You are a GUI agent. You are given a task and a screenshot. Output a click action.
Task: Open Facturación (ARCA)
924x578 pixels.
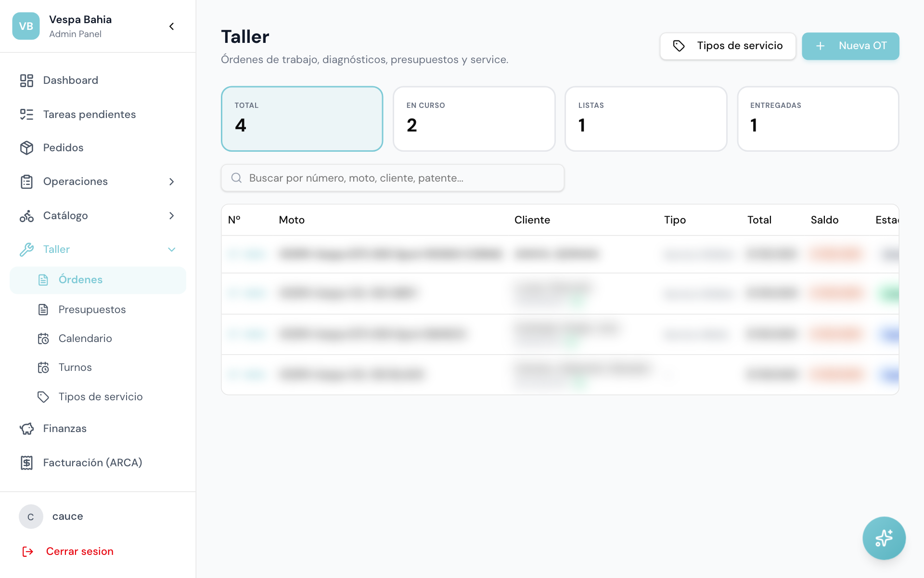tap(98, 463)
